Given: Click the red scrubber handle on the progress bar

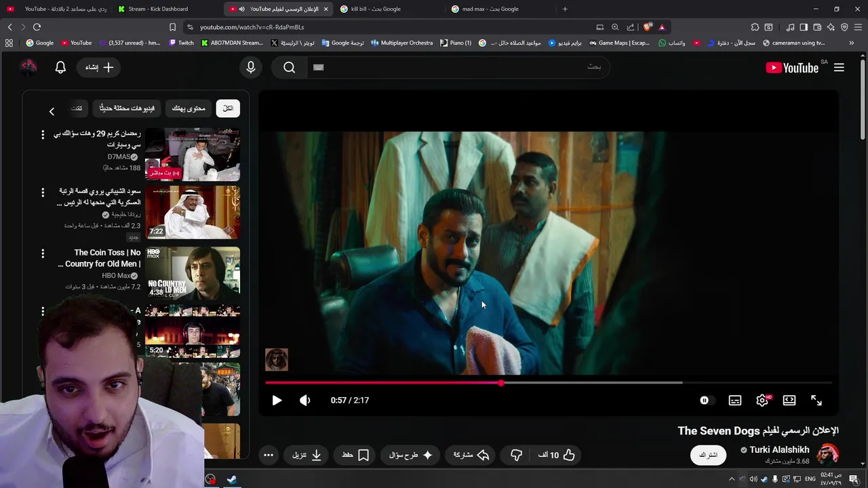Looking at the screenshot, I should tap(501, 383).
